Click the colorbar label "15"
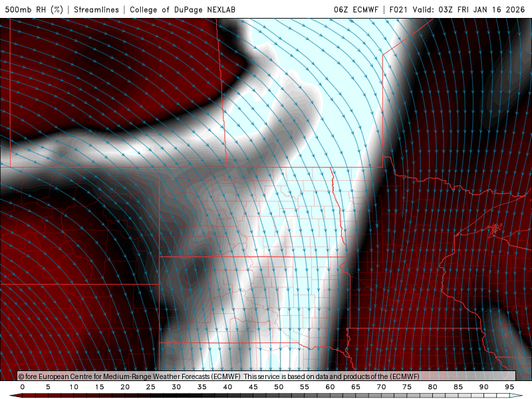Image resolution: width=532 pixels, height=399 pixels. pos(99,387)
